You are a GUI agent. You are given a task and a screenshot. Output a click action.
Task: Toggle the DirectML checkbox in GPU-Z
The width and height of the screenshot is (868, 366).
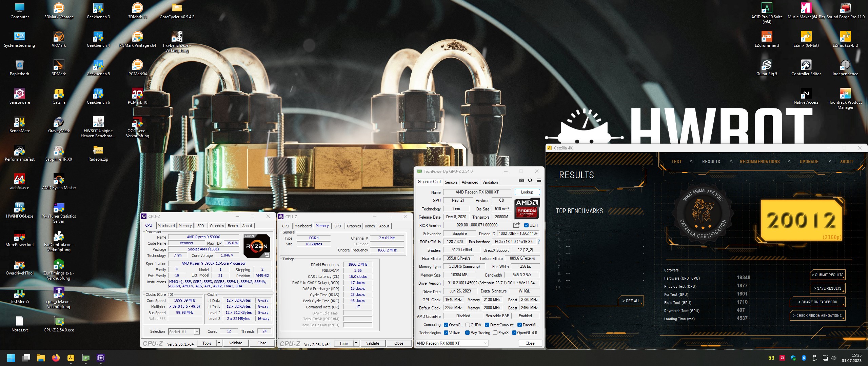[x=519, y=325]
